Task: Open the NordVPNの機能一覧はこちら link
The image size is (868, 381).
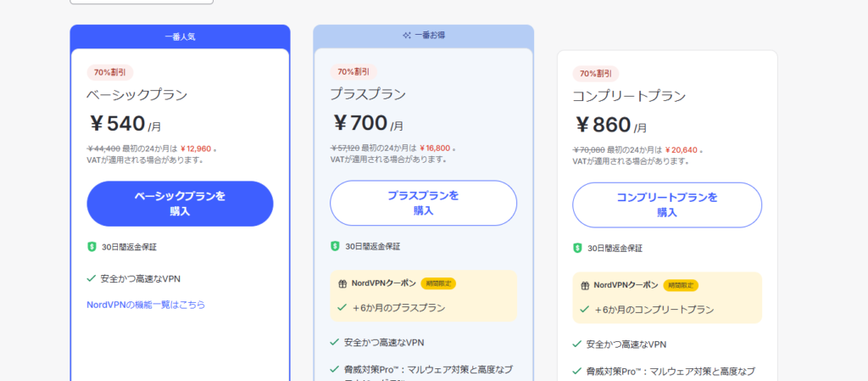Action: point(146,305)
